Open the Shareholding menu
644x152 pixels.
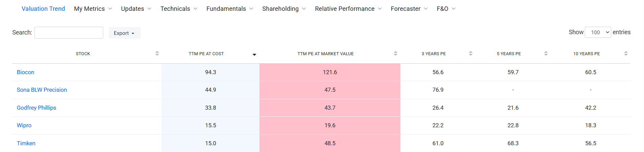pos(284,9)
